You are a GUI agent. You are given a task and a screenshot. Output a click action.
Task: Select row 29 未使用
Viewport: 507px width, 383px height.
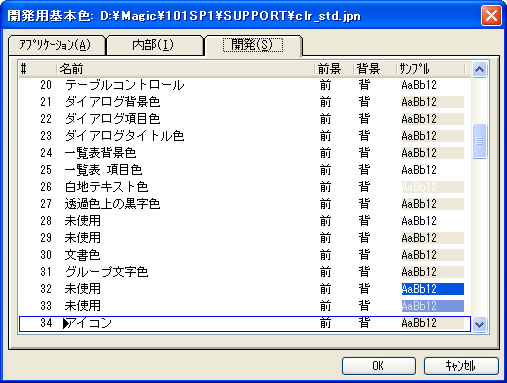(245, 238)
